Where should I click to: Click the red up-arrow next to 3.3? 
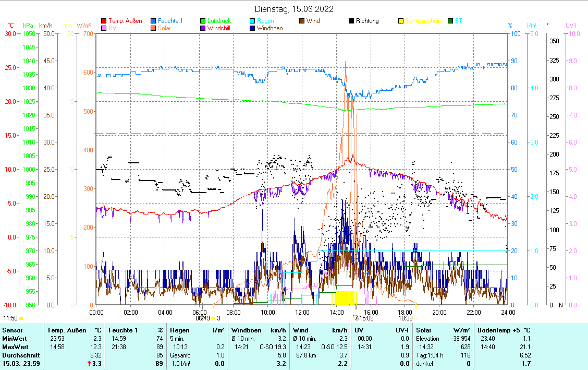pyautogui.click(x=89, y=363)
